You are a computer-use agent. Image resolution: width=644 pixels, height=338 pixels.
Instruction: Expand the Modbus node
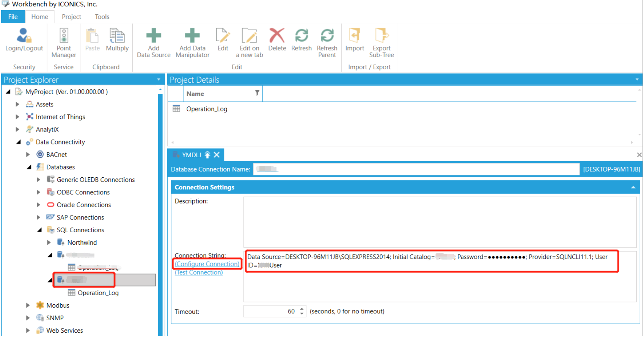coord(28,305)
